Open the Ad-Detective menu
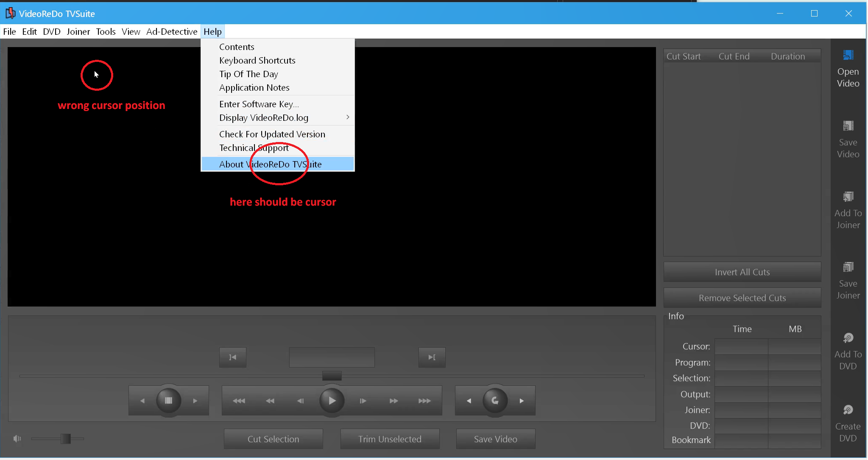The width and height of the screenshot is (868, 460). click(x=171, y=31)
